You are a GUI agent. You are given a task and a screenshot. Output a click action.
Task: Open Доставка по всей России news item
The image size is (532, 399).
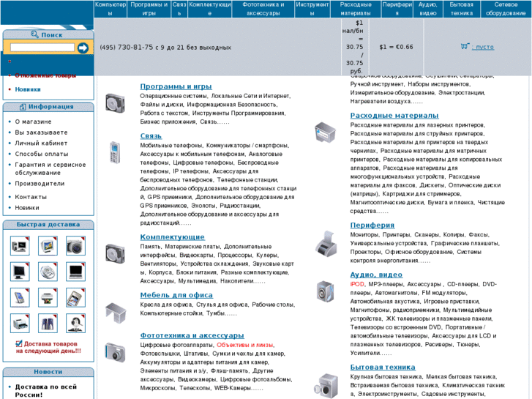tap(46, 390)
